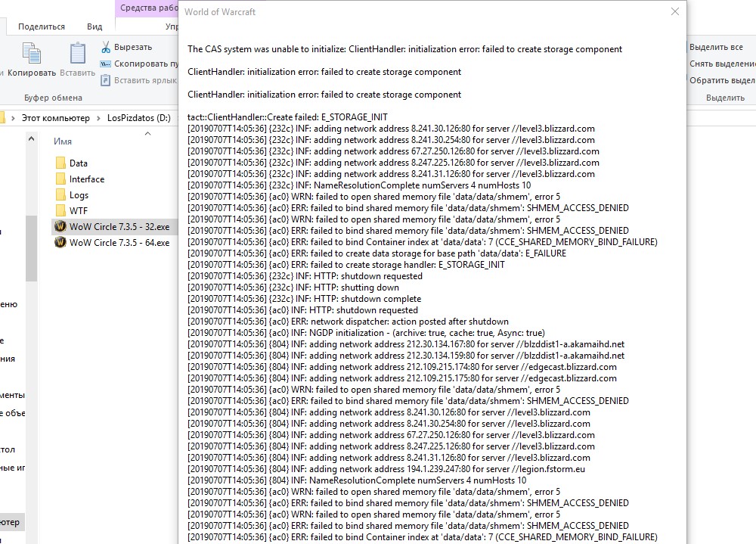This screenshot has height=544, width=756.
Task: Click Этот компьютер in address bar
Action: click(x=55, y=118)
